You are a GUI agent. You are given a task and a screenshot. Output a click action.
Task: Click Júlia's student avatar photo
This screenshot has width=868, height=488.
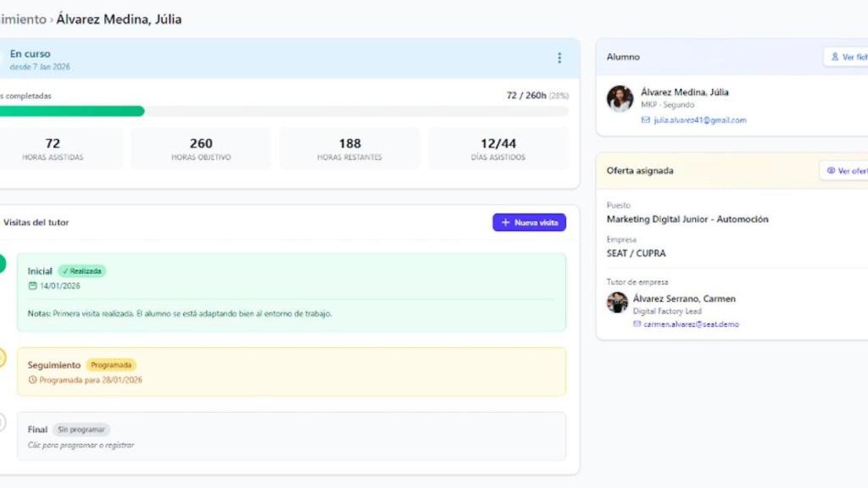click(x=620, y=98)
